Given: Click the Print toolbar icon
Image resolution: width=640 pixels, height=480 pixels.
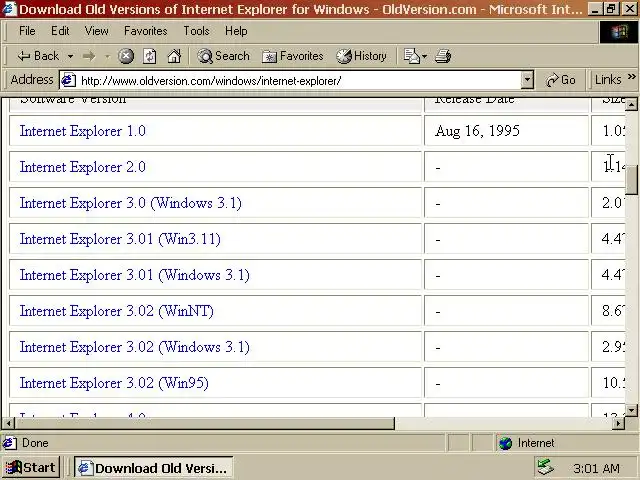Looking at the screenshot, I should click(443, 56).
